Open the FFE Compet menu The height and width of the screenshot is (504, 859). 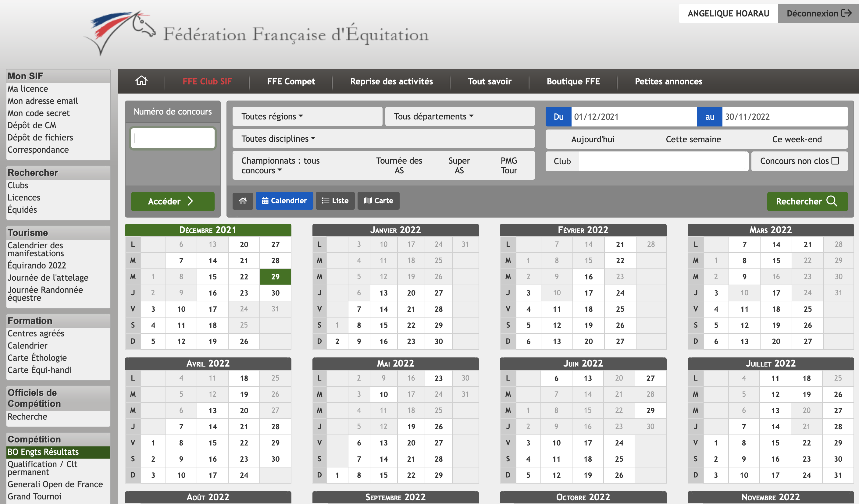[x=291, y=81]
